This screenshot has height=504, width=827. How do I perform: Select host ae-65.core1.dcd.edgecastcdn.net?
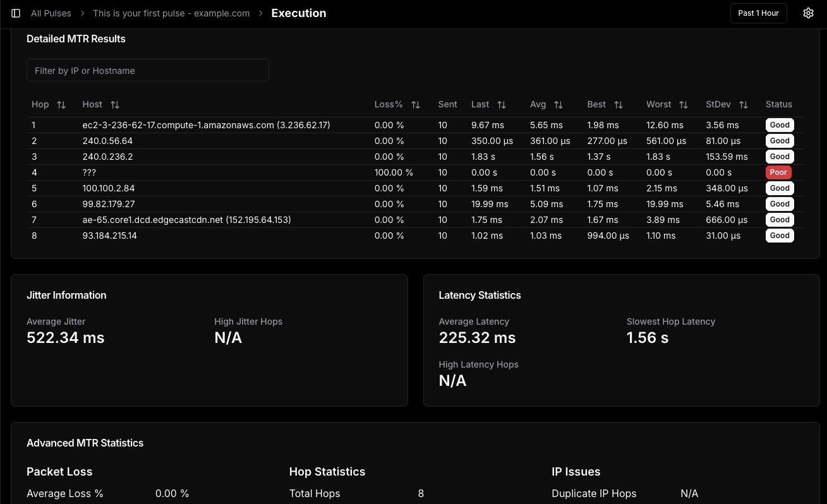click(x=186, y=220)
